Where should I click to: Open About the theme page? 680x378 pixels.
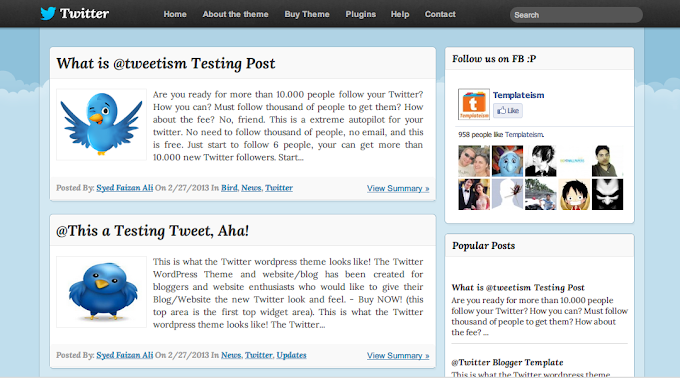(x=235, y=14)
